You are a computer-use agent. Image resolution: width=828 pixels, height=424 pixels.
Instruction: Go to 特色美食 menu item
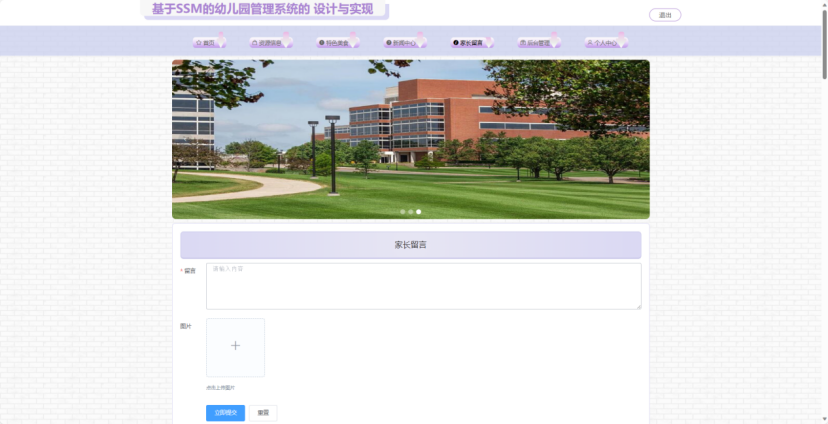pyautogui.click(x=338, y=43)
